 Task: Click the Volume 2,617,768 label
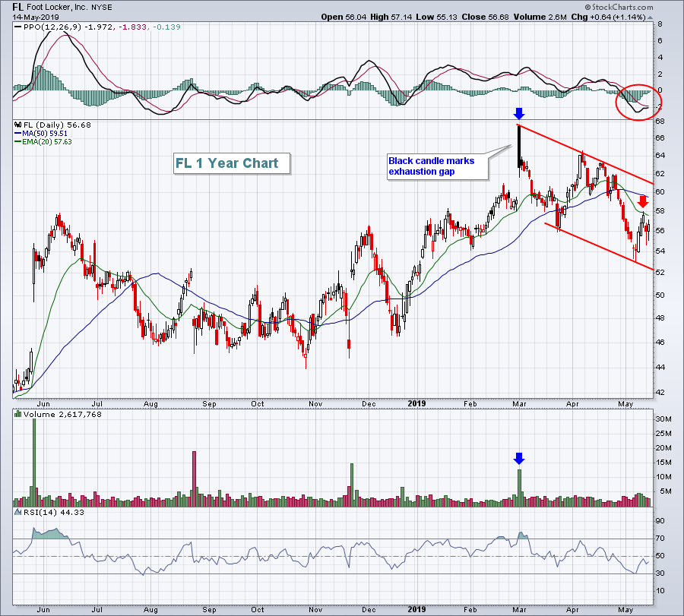pyautogui.click(x=62, y=414)
